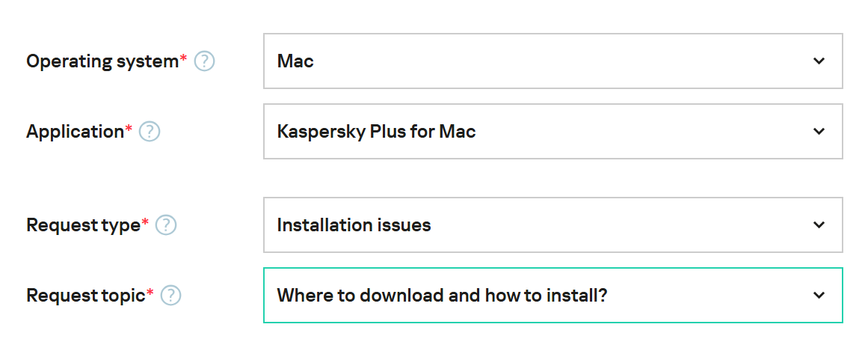Click the "Installation issues" selection text
The image size is (868, 354).
[x=354, y=225]
